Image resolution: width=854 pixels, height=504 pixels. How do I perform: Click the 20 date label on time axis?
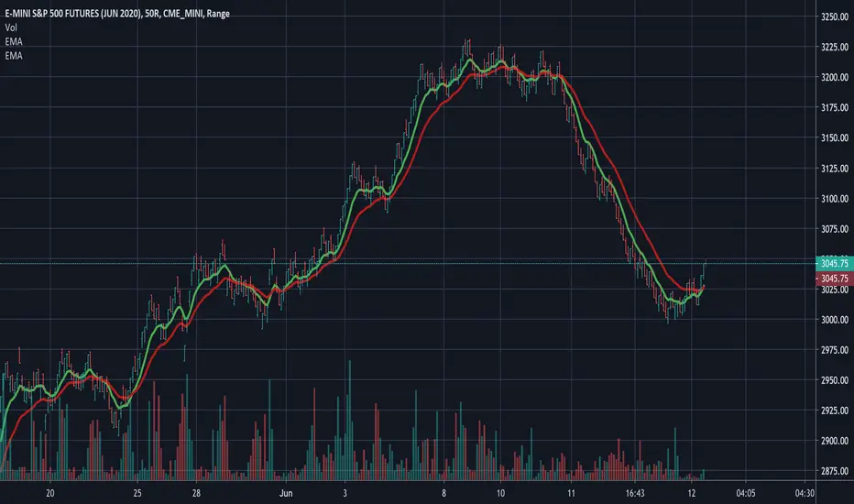[50, 493]
